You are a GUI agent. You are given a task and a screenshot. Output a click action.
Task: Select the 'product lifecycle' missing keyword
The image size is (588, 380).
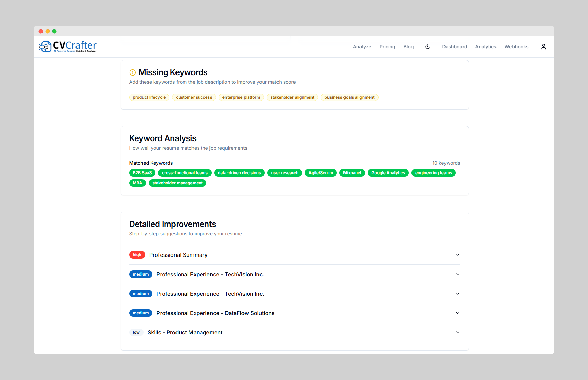tap(149, 97)
